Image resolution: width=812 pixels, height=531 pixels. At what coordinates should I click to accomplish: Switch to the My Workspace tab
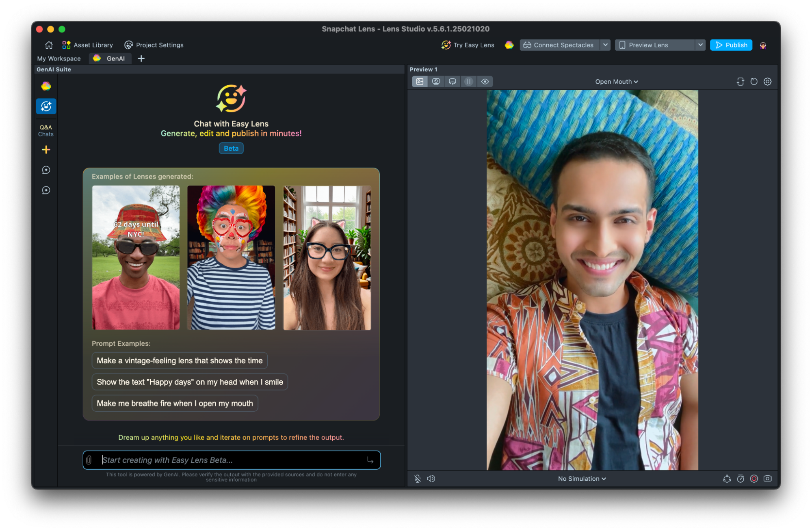(x=59, y=58)
